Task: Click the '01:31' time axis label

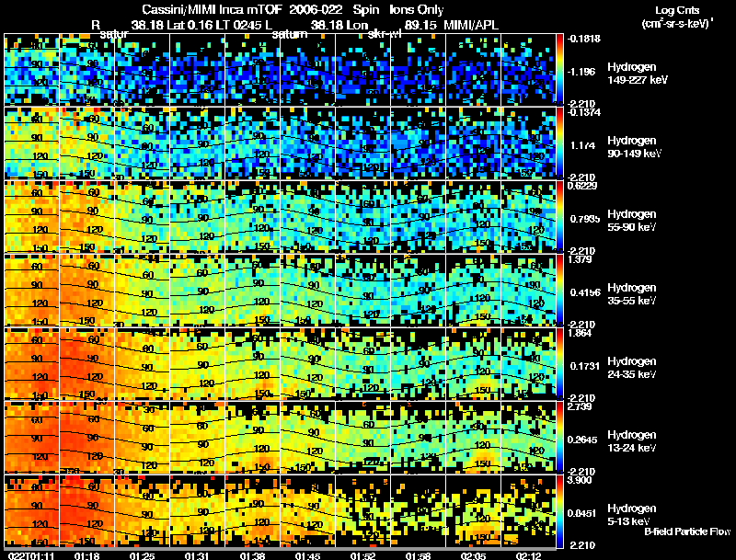Action: 197,556
